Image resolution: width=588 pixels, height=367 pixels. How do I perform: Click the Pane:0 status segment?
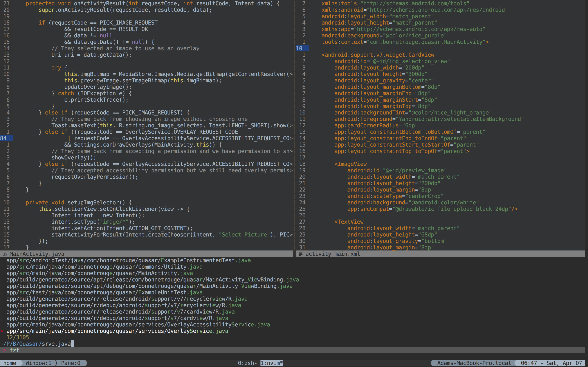click(71, 363)
